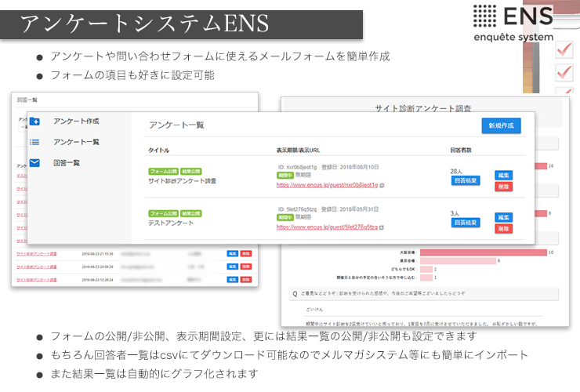Viewport: 580px width, 392px height.
Task: Click 結果公開 badge on テストアンケート
Action: tap(191, 213)
